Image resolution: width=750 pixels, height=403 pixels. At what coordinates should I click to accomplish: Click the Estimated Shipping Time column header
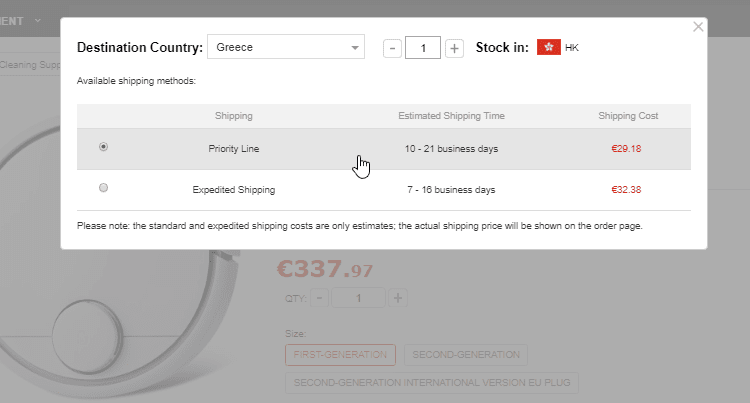pos(451,116)
